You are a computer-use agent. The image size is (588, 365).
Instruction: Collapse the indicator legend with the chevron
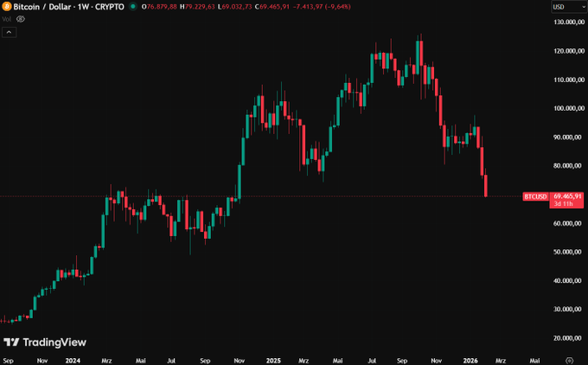(10, 32)
